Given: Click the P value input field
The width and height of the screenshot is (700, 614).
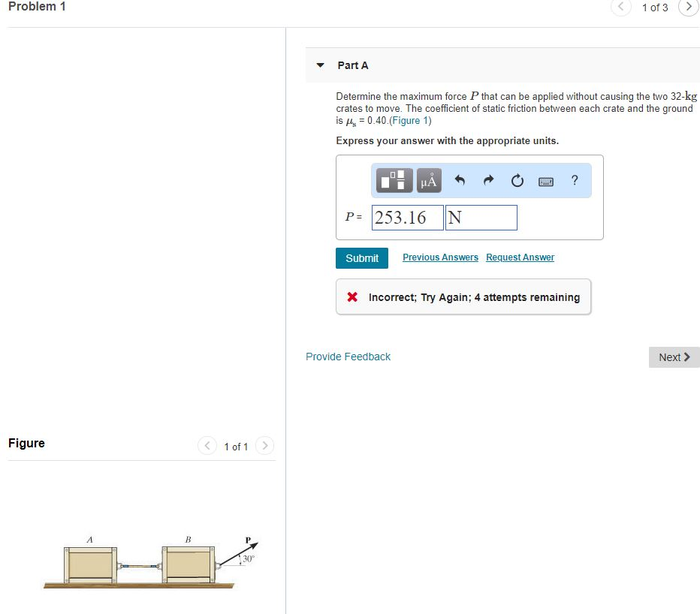Looking at the screenshot, I should tap(407, 217).
